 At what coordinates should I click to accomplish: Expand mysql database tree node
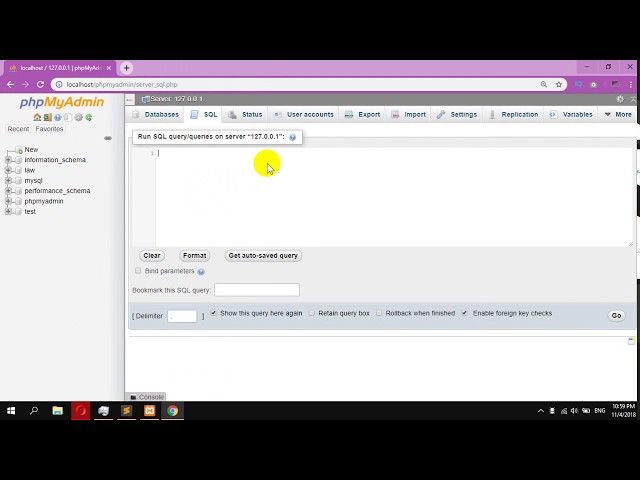(x=8, y=180)
